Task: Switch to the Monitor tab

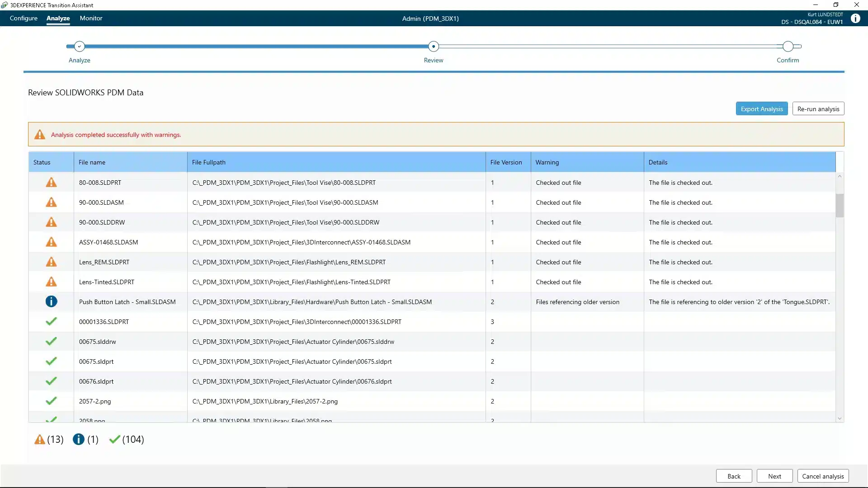Action: pos(91,19)
